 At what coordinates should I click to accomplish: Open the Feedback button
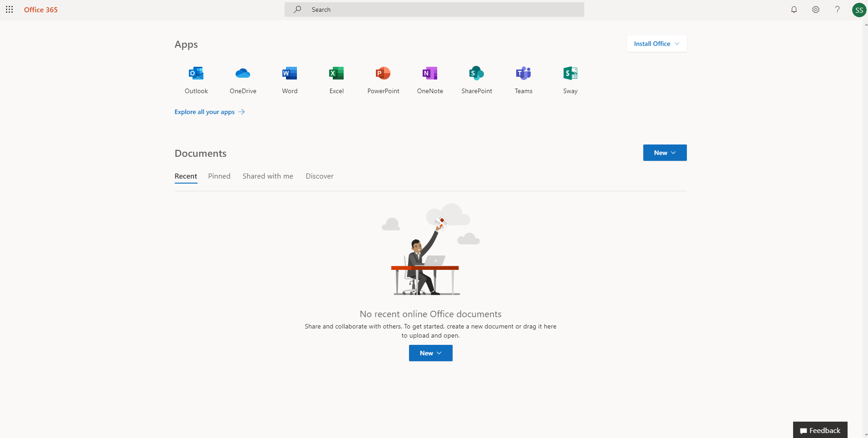(x=820, y=430)
